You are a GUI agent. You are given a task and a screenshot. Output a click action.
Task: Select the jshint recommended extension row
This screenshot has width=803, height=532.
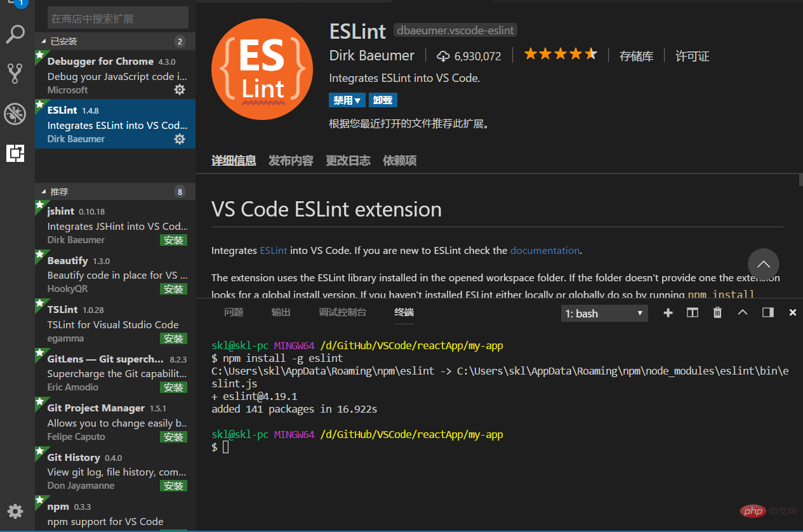(x=115, y=225)
